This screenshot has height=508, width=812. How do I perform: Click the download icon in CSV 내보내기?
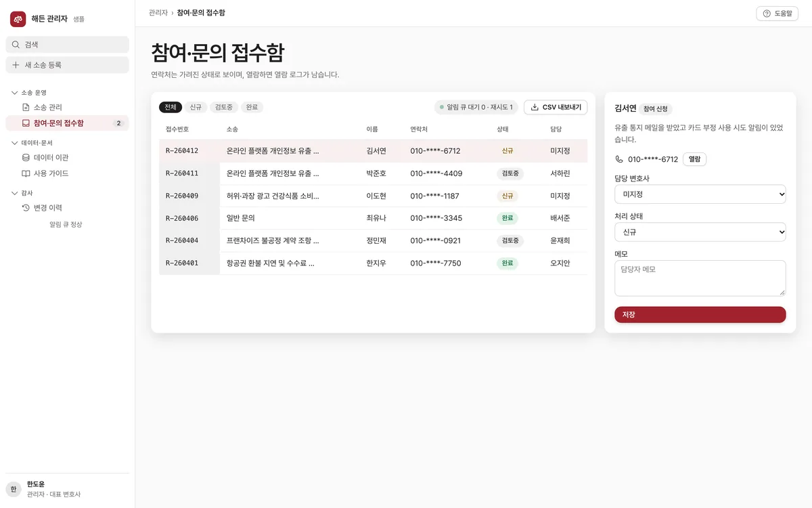click(x=535, y=107)
